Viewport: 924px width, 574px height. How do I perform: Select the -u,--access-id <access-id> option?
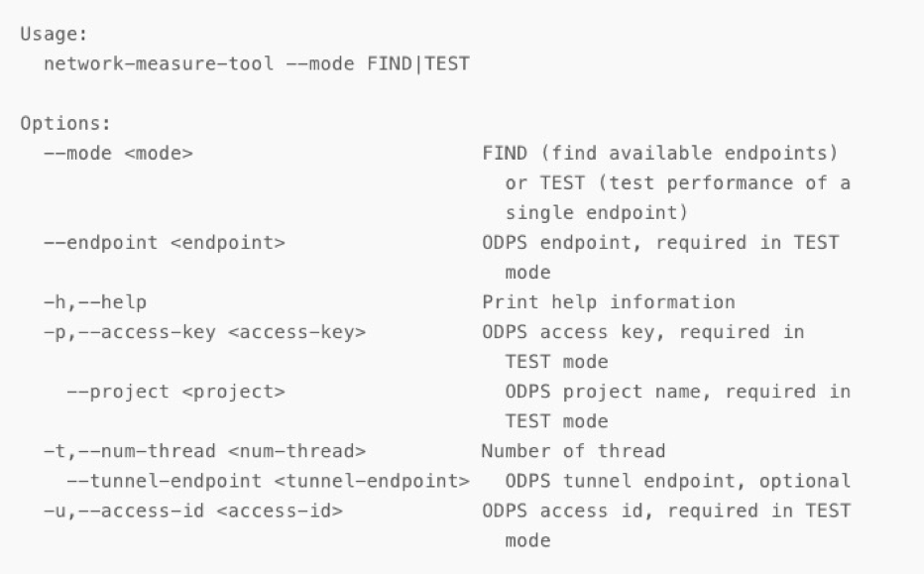(x=193, y=511)
